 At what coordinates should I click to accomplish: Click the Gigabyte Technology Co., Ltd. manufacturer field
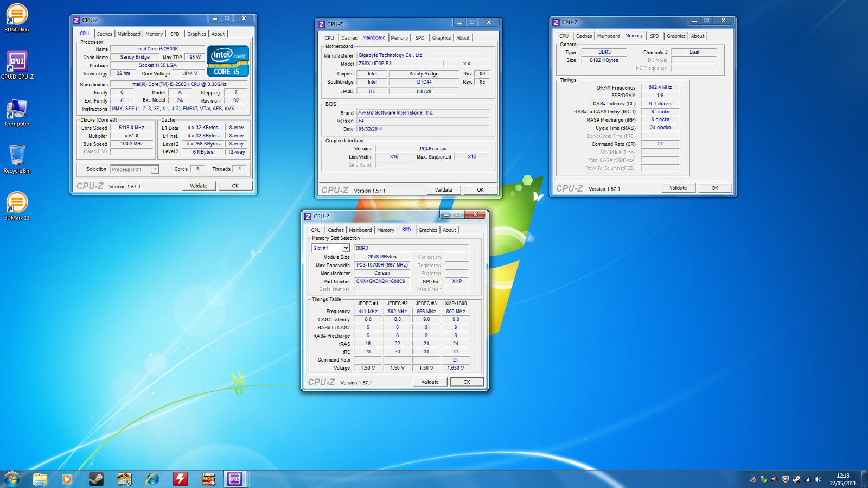click(x=423, y=55)
